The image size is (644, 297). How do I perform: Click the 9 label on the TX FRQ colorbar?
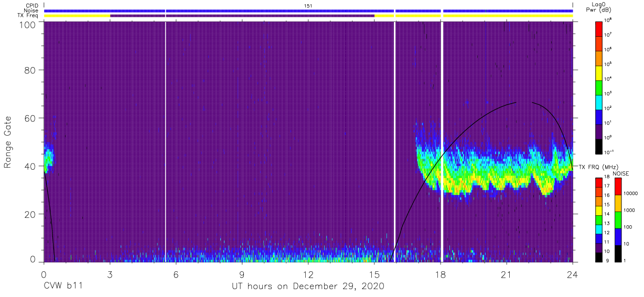point(606,260)
